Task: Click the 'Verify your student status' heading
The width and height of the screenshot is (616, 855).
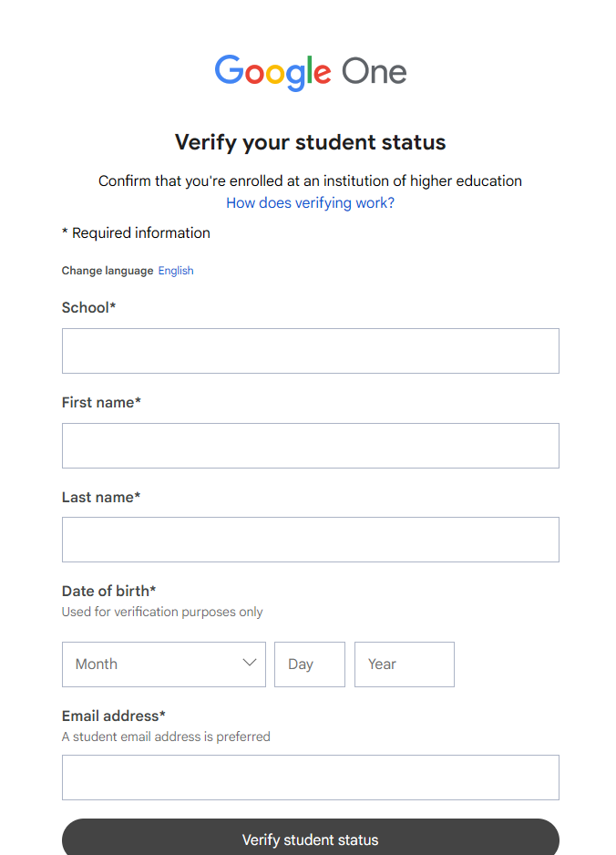Action: [x=310, y=142]
